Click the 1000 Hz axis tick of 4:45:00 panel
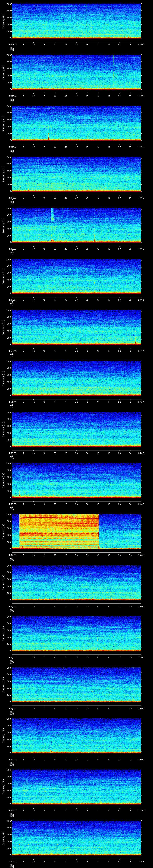This screenshot has height=868, width=153. 8,55
